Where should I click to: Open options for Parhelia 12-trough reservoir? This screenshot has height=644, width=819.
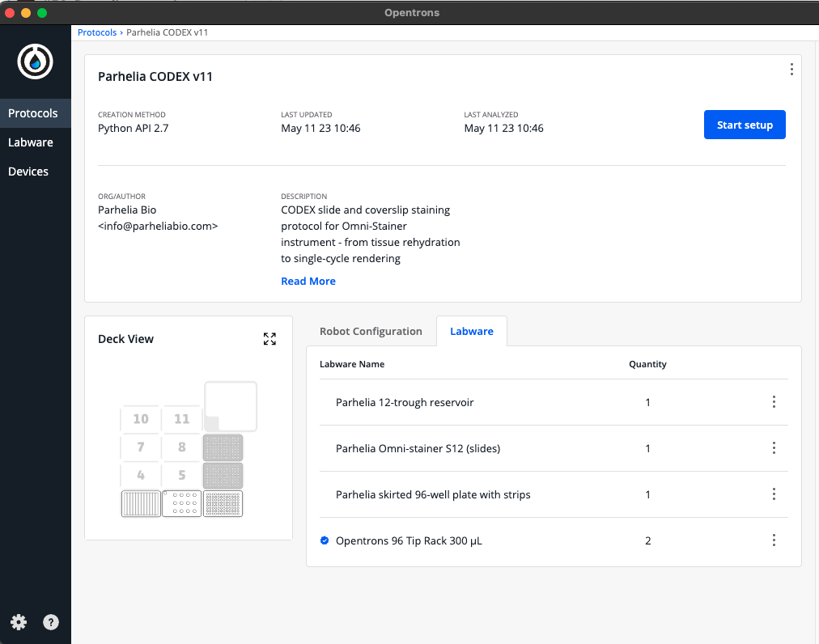(774, 402)
